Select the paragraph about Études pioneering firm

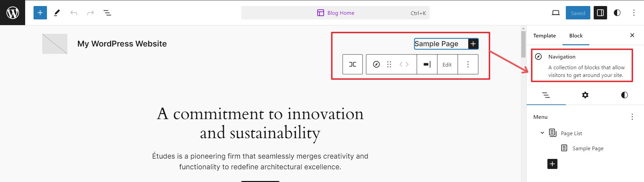pyautogui.click(x=260, y=161)
